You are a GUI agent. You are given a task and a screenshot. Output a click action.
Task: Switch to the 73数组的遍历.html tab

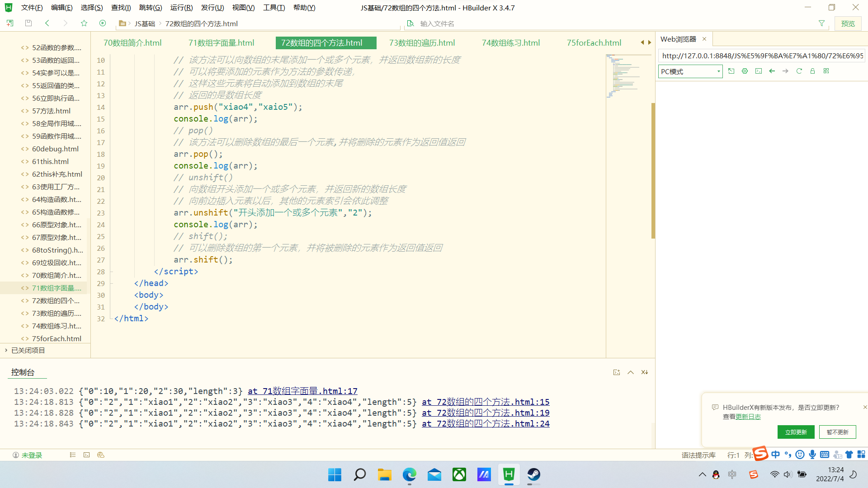click(421, 42)
